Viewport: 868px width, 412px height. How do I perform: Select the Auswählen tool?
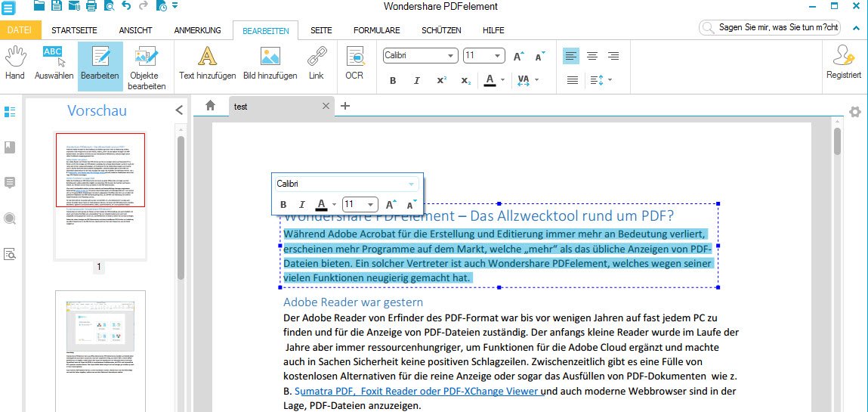coord(54,64)
